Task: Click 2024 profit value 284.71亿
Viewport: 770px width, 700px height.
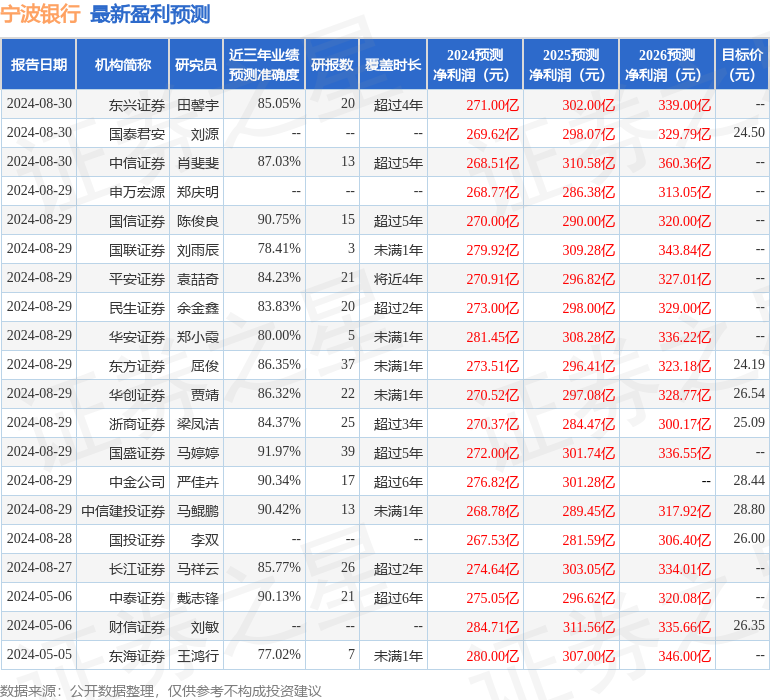Action: tap(493, 626)
